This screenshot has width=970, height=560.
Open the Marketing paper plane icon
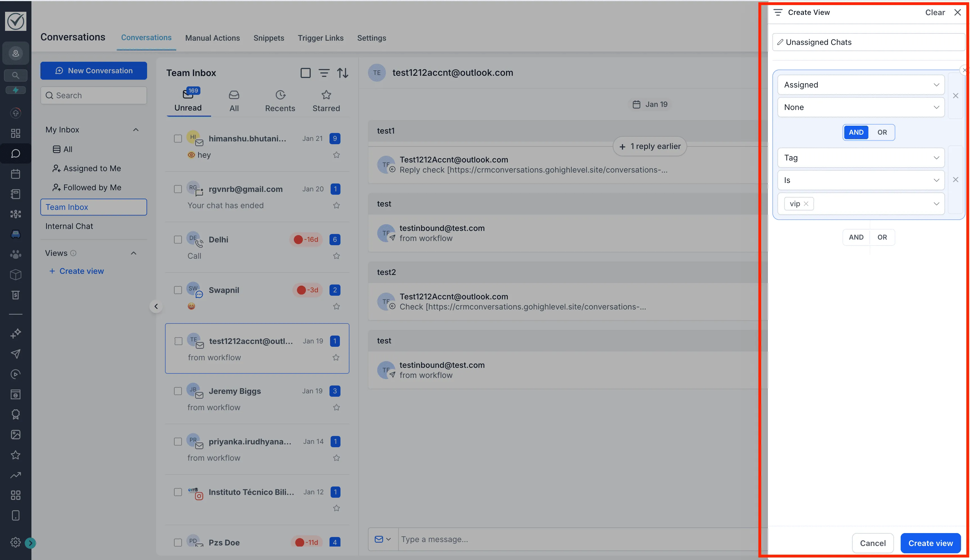15,354
